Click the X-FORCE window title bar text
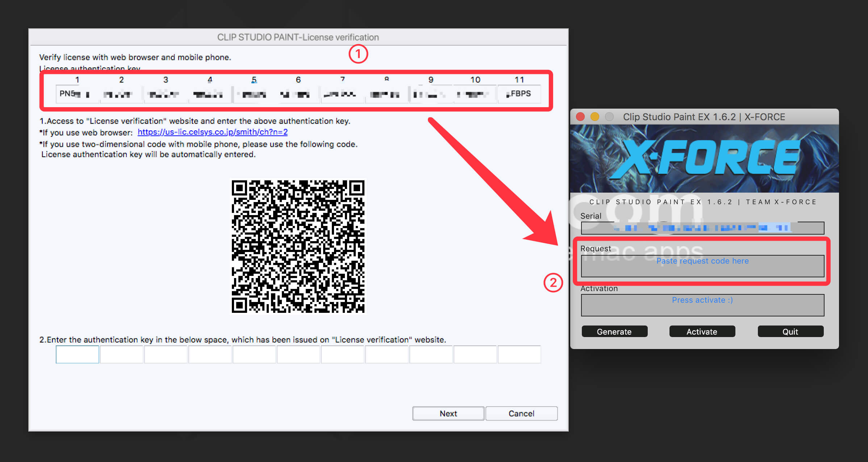The image size is (868, 462). (x=704, y=117)
